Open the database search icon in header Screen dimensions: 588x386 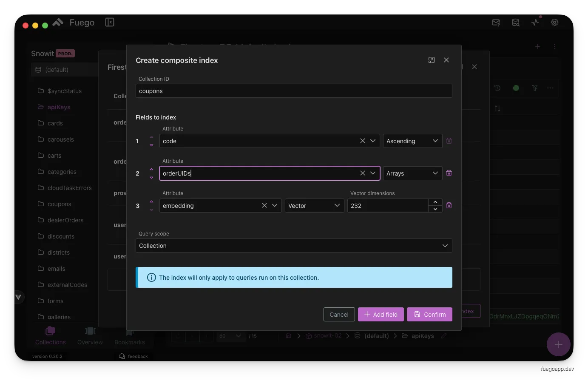coord(515,23)
